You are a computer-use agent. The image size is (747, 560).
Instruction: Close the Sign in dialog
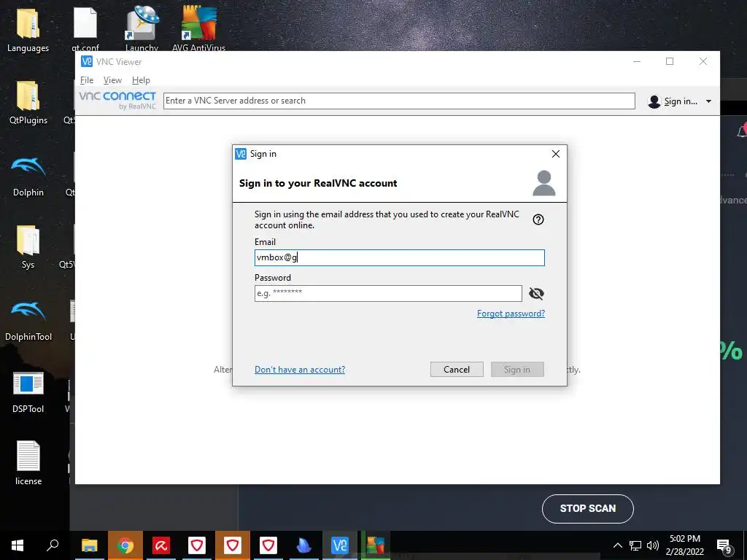[555, 154]
